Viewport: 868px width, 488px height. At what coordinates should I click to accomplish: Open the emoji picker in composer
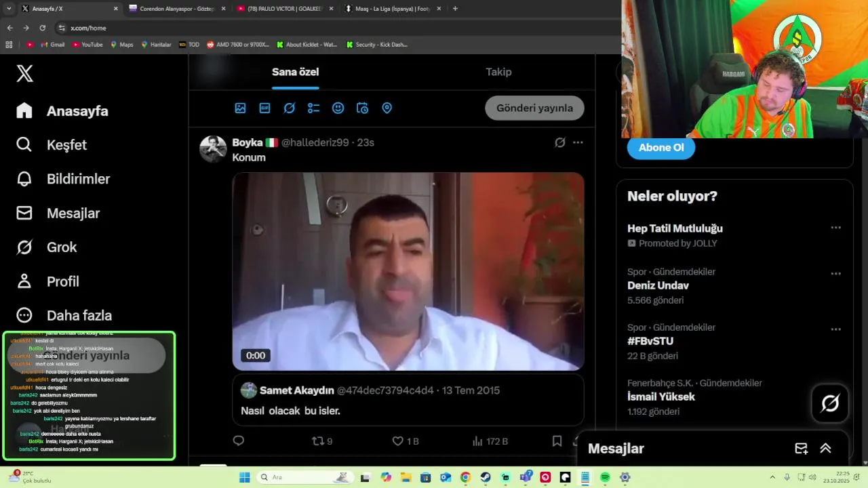point(338,108)
